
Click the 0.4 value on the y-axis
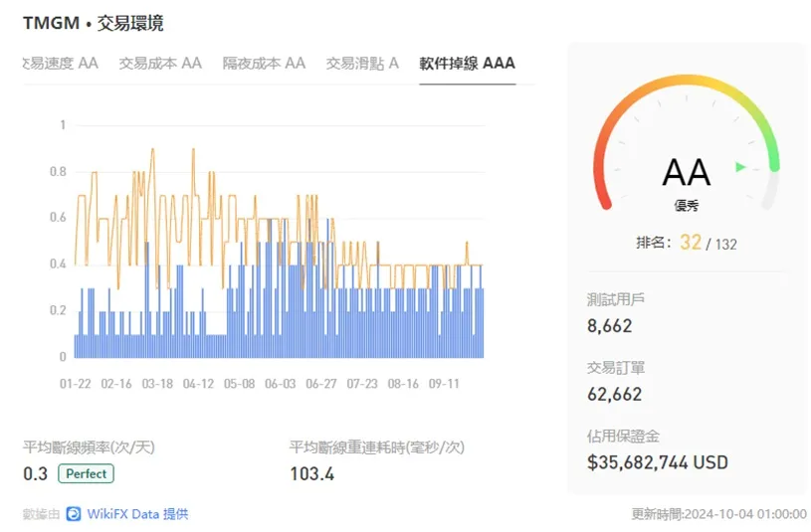coord(58,264)
